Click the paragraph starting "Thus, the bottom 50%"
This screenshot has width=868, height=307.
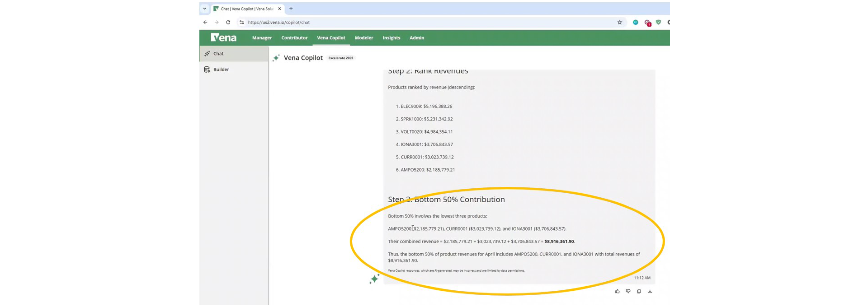[x=514, y=257]
